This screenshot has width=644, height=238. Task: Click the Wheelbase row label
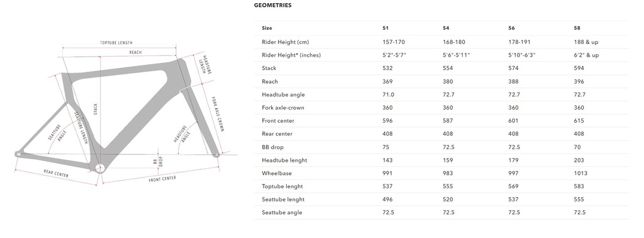pyautogui.click(x=277, y=173)
